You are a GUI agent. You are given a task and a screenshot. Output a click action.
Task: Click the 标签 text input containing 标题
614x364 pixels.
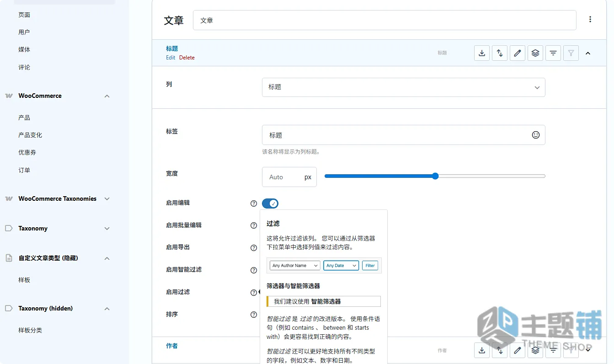point(404,135)
